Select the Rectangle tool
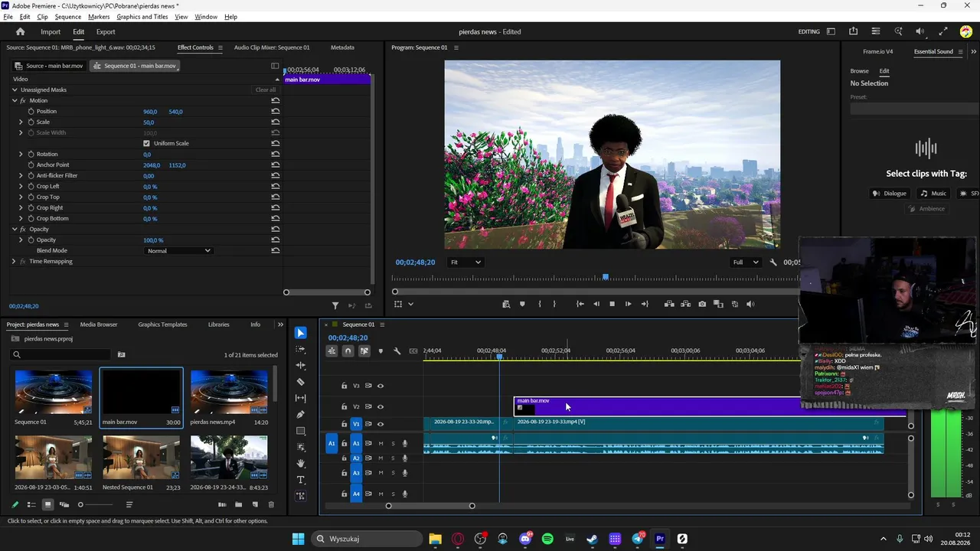This screenshot has width=980, height=551. (x=301, y=432)
